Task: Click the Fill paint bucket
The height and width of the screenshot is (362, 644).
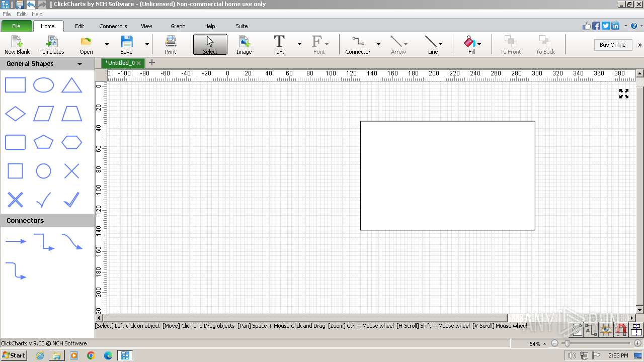Action: (470, 45)
